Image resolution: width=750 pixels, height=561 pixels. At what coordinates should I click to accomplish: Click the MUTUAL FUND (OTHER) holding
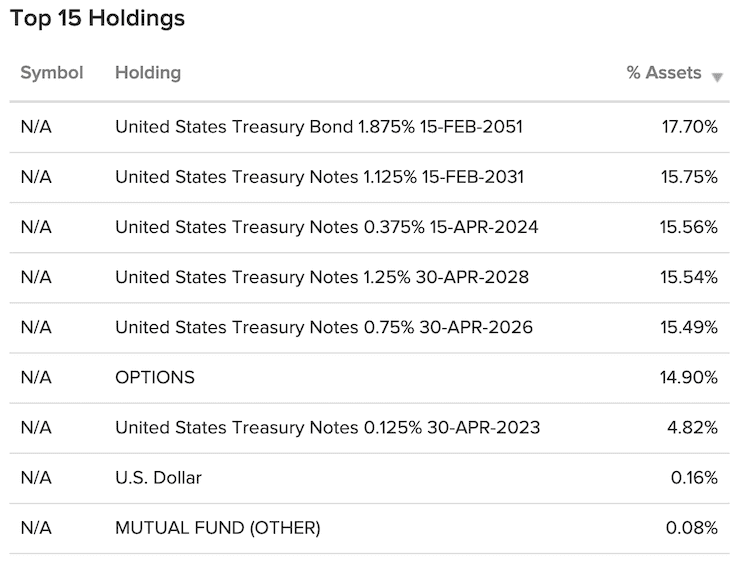[218, 528]
